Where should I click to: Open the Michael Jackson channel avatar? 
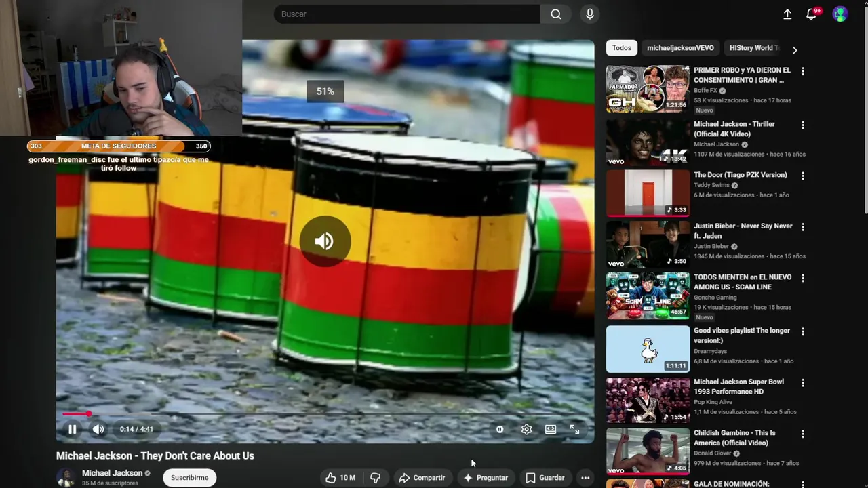click(66, 477)
